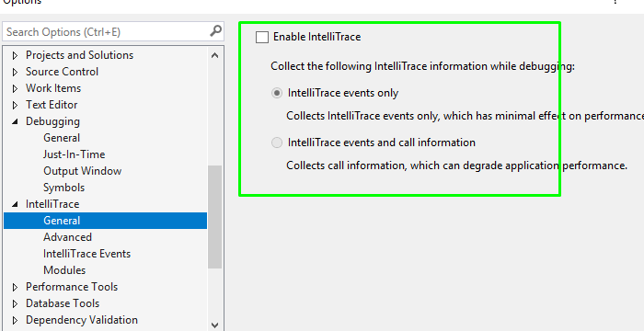
Task: Open General under Debugging
Action: (62, 138)
